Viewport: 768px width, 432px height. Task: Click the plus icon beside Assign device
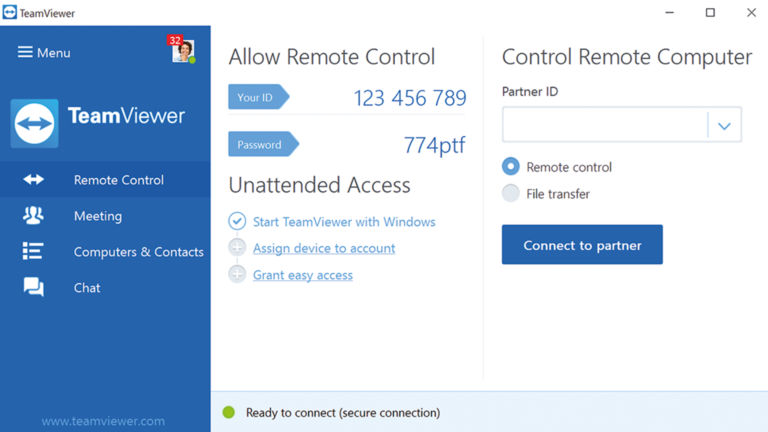point(237,248)
